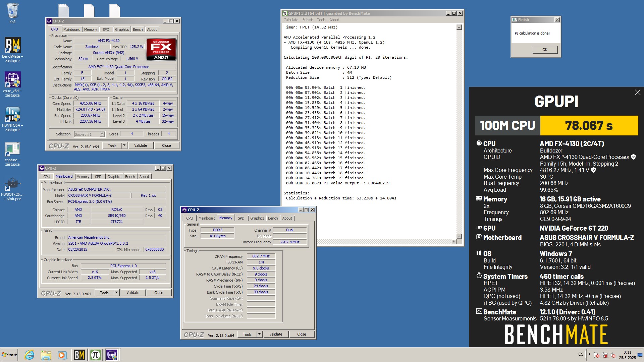Click Tools button in Mainboard CPU-Z window
This screenshot has height=362, width=644.
tap(104, 293)
